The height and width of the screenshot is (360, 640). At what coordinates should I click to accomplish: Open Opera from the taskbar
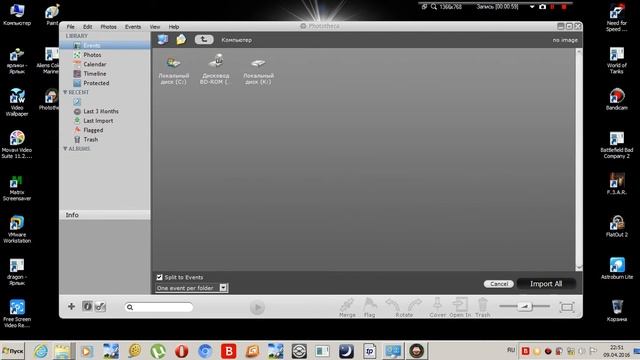(182, 351)
